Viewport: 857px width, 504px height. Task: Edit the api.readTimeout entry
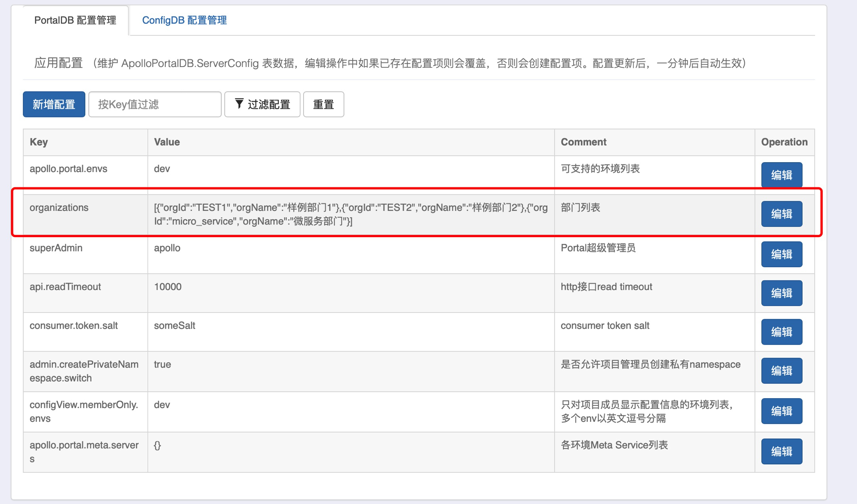(x=781, y=293)
